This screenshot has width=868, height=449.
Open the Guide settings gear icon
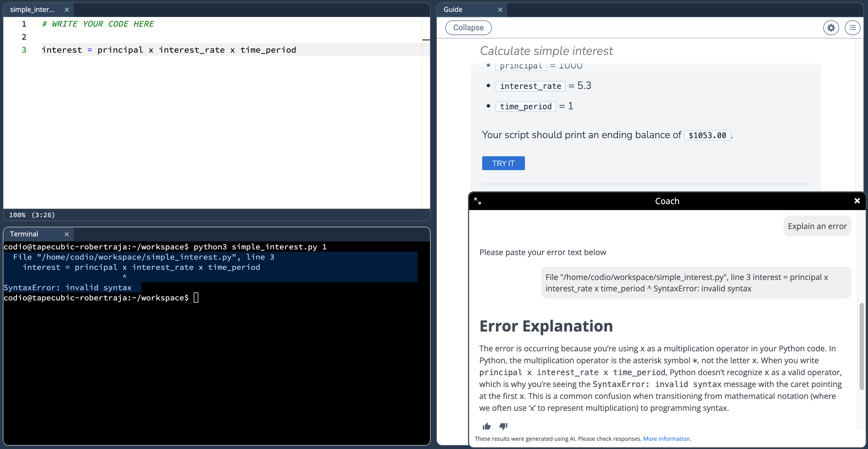(x=831, y=28)
